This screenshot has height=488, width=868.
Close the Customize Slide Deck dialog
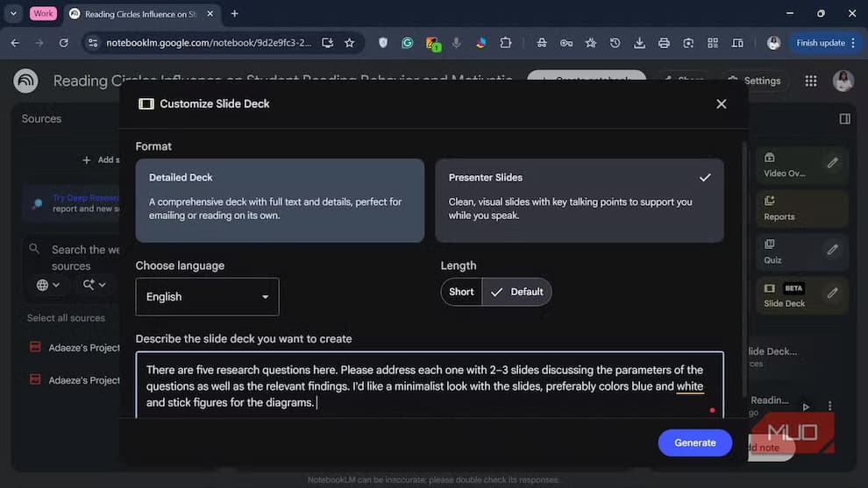[721, 103]
